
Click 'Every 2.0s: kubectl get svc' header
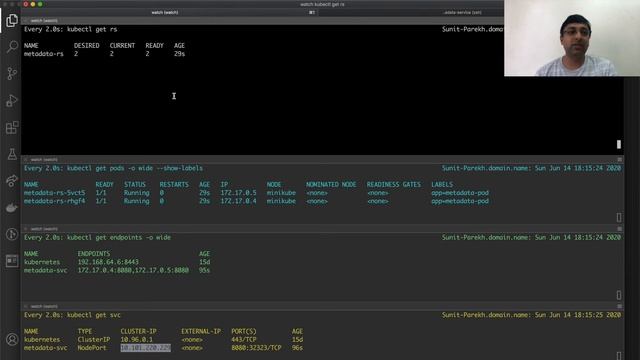click(x=72, y=315)
